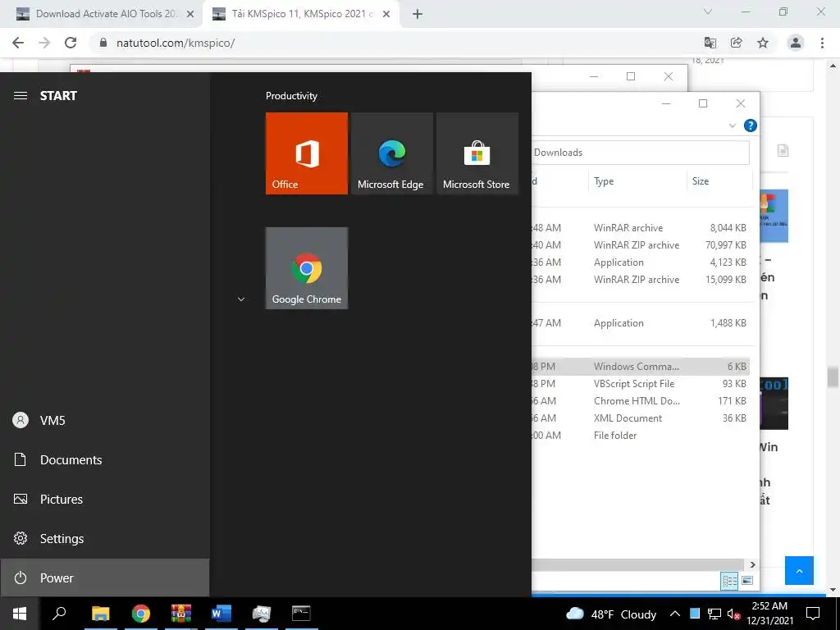Open Word from the taskbar
Viewport: 840px width, 630px height.
tap(221, 614)
